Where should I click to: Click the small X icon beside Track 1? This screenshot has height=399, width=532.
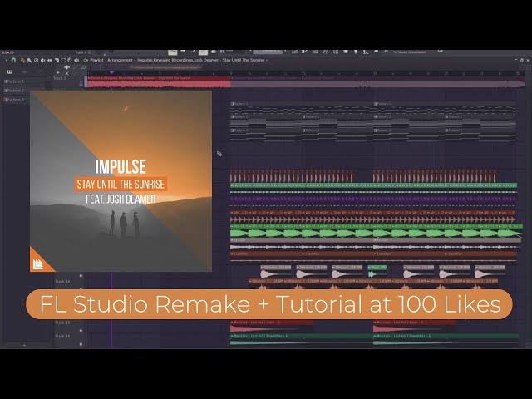pyautogui.click(x=66, y=73)
